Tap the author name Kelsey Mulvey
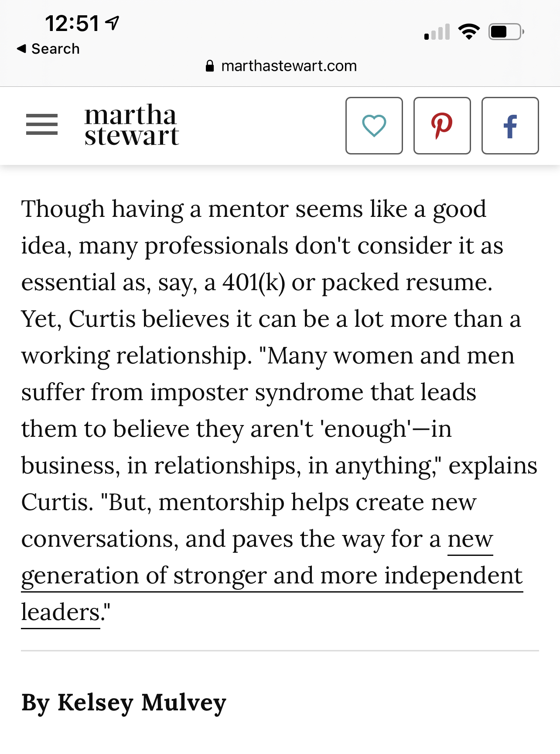The height and width of the screenshot is (754, 560). [142, 703]
